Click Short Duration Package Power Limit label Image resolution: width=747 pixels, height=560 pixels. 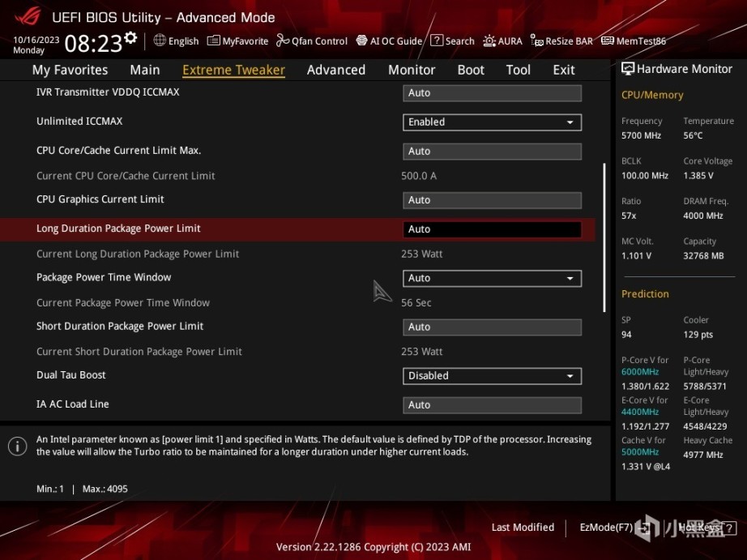tap(120, 326)
